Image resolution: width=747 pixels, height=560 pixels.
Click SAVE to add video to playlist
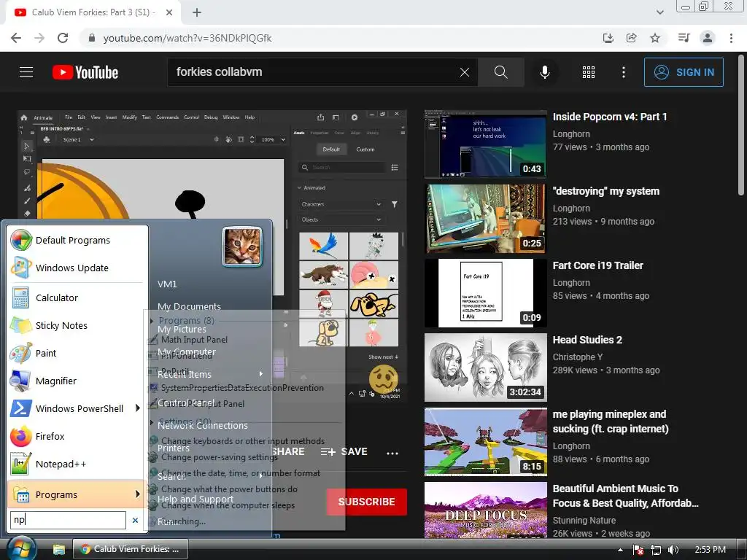click(x=344, y=451)
